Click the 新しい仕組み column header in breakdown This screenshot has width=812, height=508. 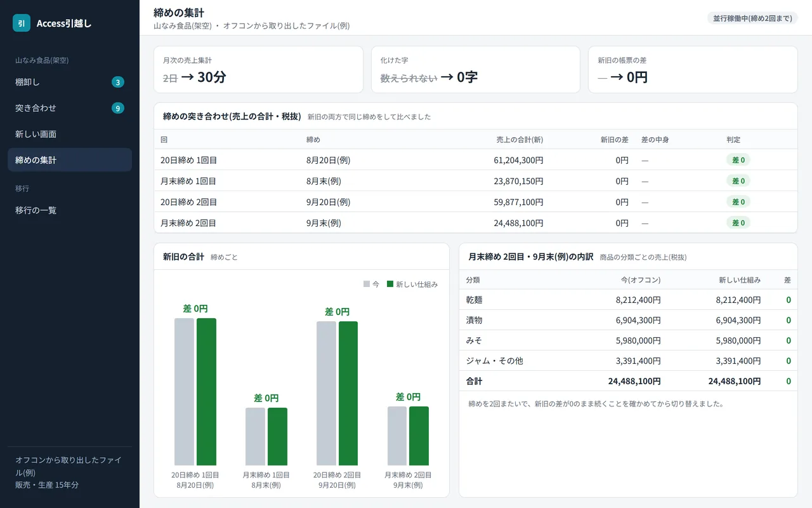[740, 280]
